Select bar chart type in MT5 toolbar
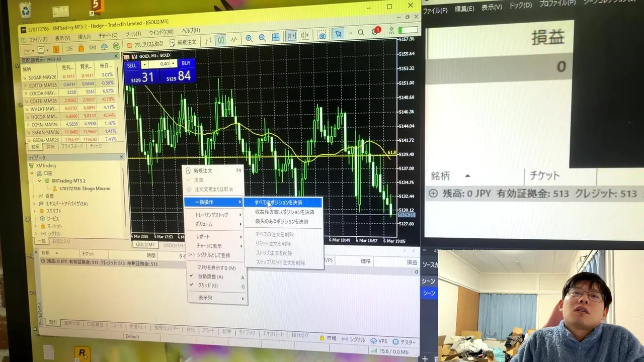Viewport: 644px width, 362px height. (208, 41)
